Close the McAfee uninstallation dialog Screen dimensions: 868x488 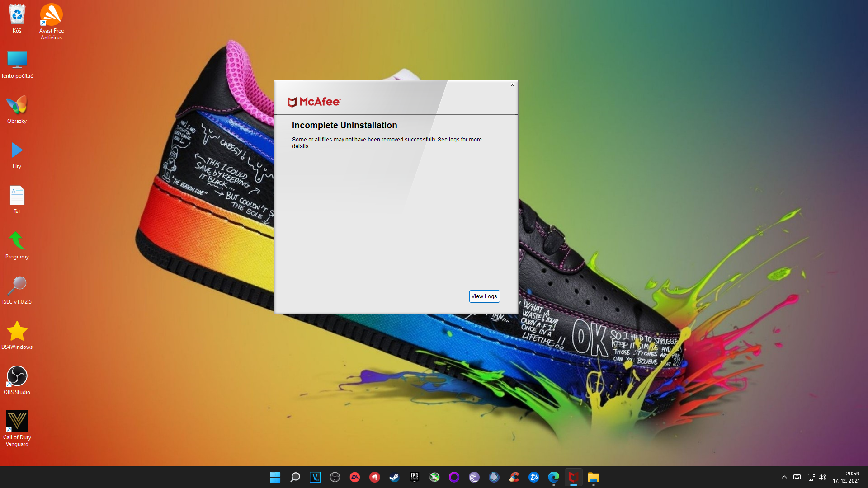[x=512, y=85]
